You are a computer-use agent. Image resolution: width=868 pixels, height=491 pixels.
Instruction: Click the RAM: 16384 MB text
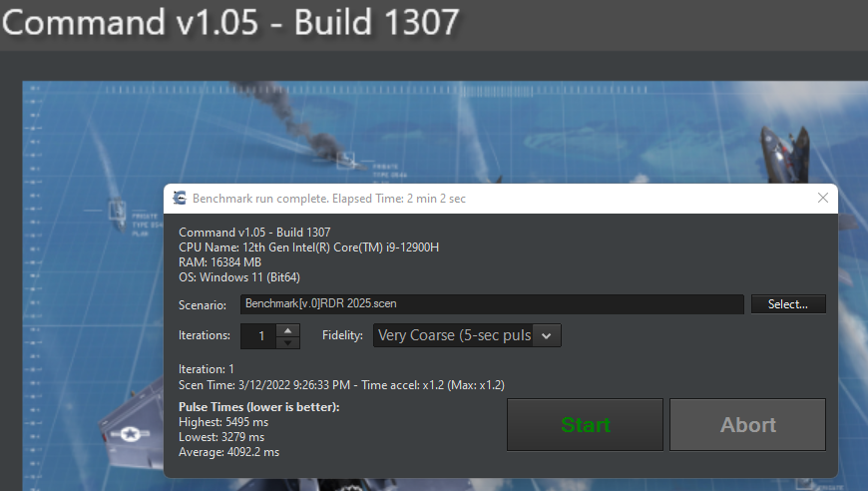pos(219,262)
